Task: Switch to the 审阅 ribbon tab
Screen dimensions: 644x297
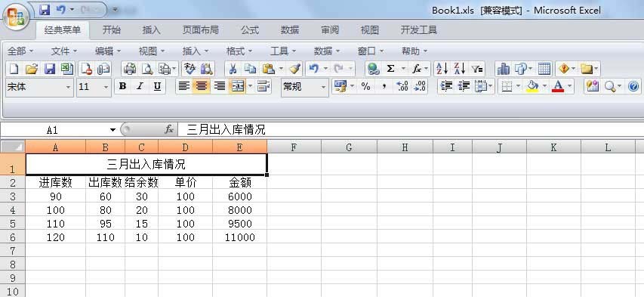Action: (x=329, y=30)
